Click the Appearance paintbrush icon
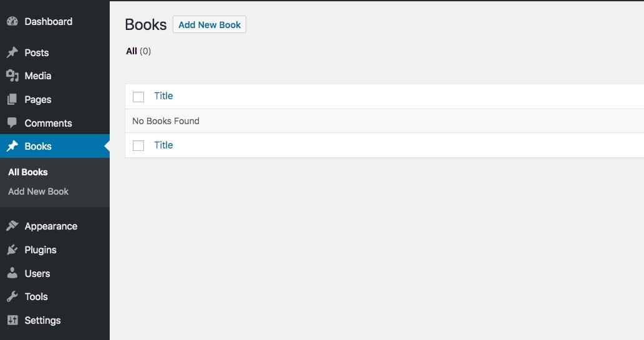 [12, 226]
